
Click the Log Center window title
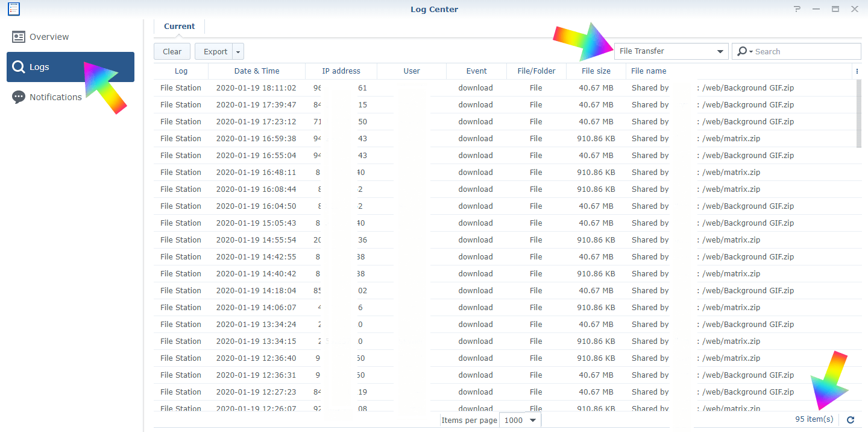[x=434, y=9]
